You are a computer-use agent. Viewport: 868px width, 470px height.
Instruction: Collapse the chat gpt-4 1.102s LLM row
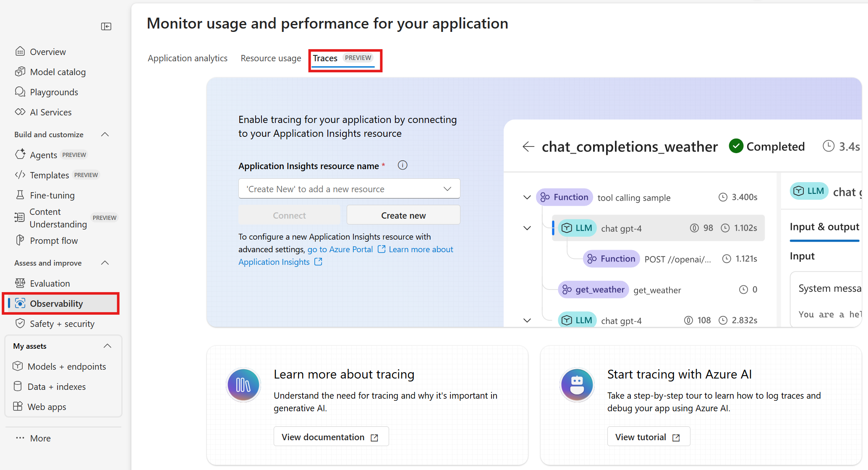tap(527, 228)
